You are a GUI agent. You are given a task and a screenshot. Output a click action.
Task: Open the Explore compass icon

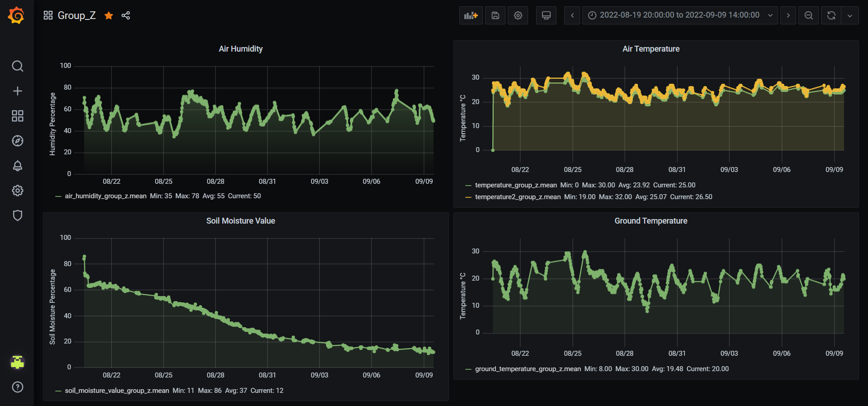tap(17, 141)
